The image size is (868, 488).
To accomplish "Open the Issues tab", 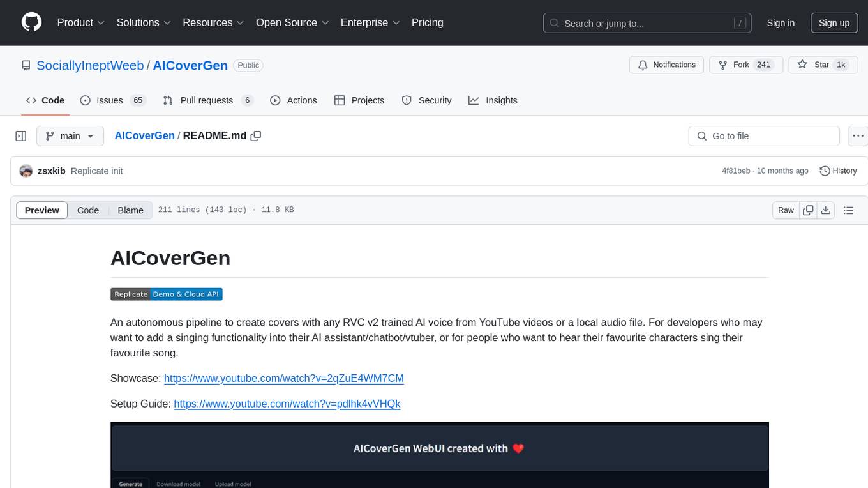I will click(x=113, y=100).
